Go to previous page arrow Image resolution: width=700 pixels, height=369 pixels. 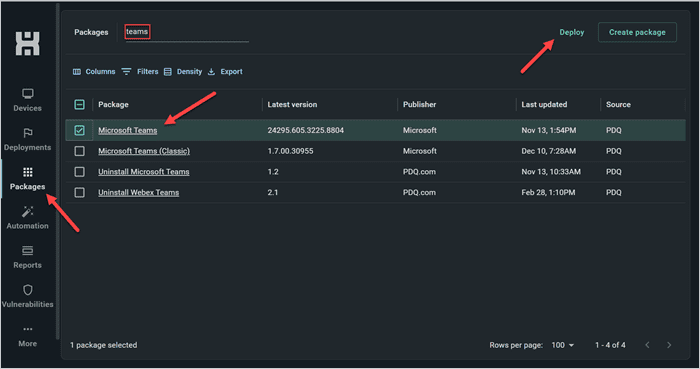pos(647,345)
